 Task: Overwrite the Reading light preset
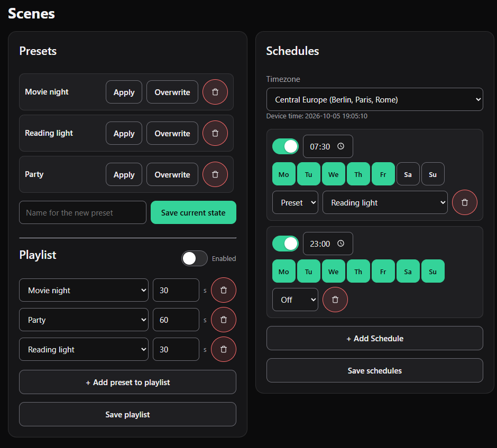coord(172,133)
